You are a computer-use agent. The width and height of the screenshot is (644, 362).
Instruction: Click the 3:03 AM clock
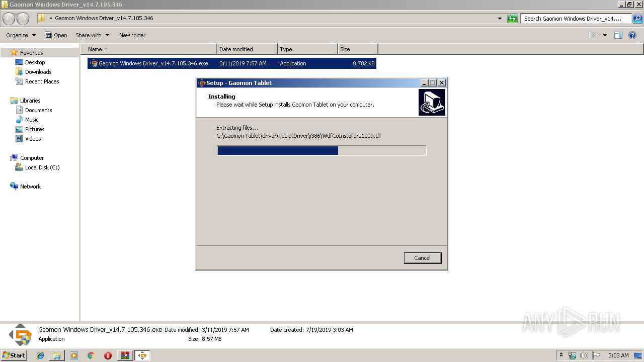618,355
